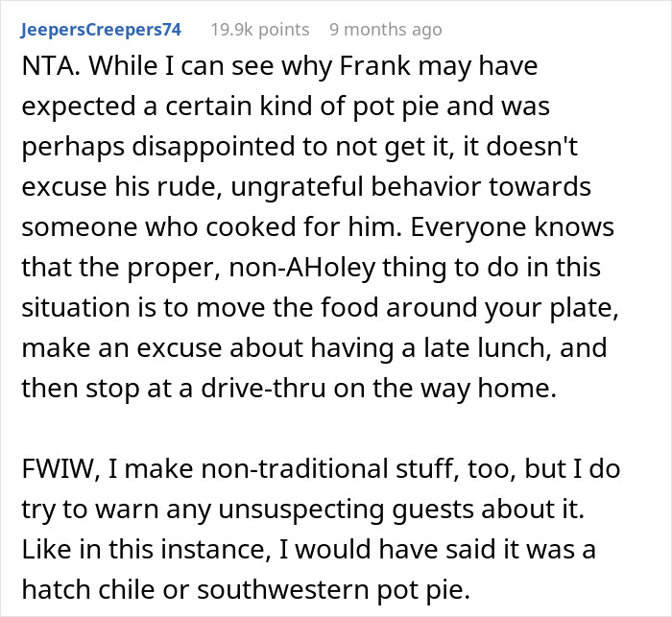This screenshot has height=617, width=672.
Task: Click the text 'someone who cooked for him'
Action: click(212, 227)
